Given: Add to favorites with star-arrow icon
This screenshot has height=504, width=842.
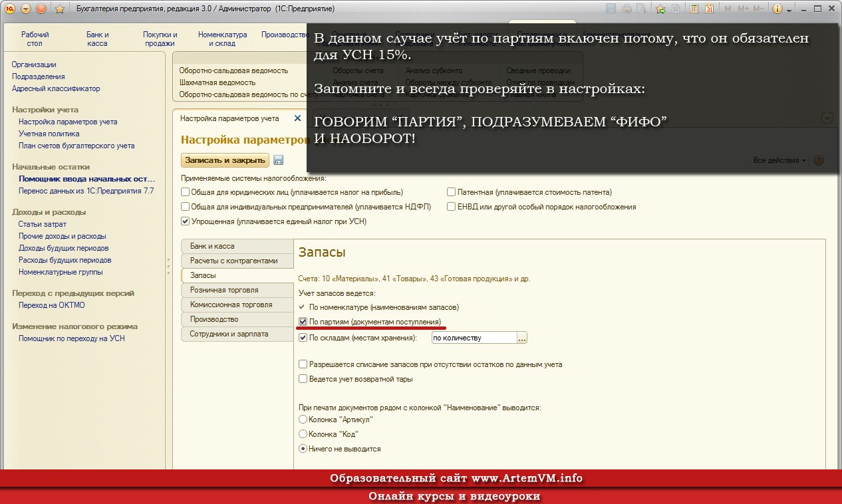Looking at the screenshot, I should click(x=660, y=9).
